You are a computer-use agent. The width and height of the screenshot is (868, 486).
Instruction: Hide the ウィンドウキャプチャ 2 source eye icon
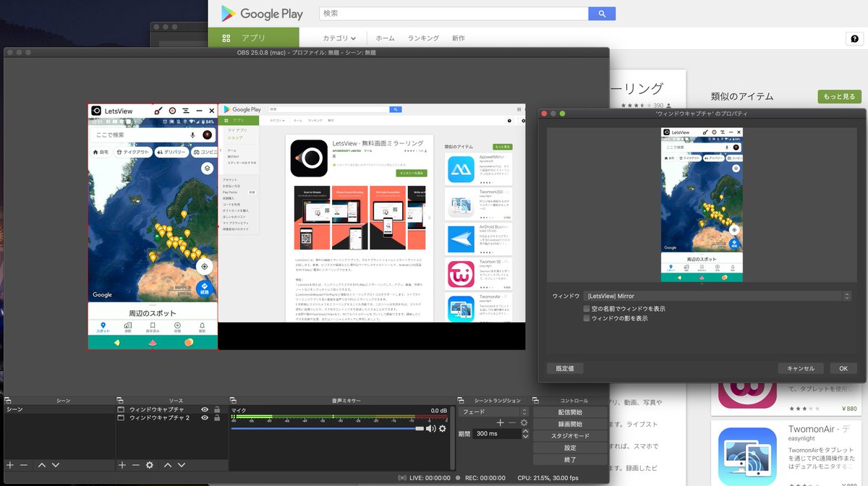[x=205, y=418]
